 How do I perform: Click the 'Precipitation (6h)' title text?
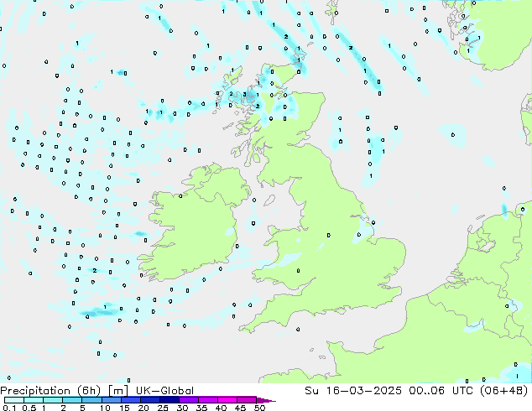[x=50, y=391]
